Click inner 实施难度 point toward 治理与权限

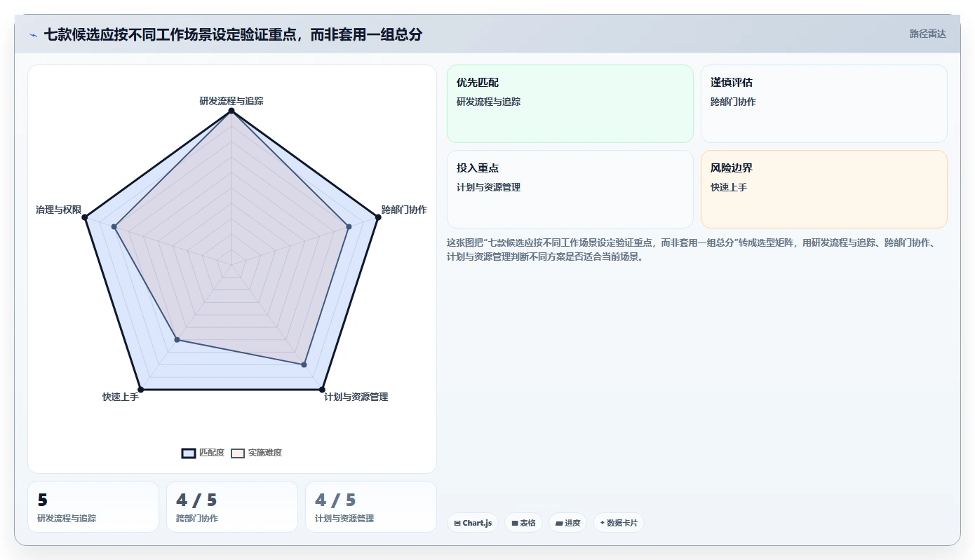point(114,226)
